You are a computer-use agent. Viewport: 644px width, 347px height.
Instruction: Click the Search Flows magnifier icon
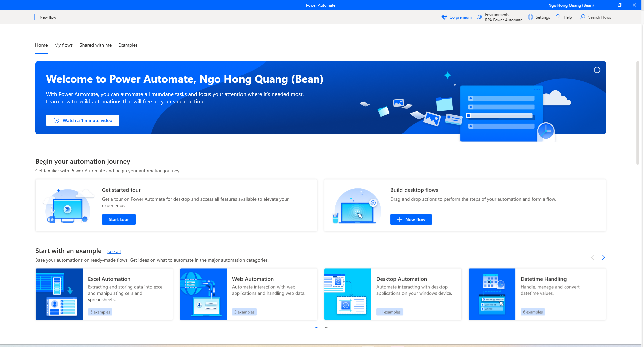(x=583, y=17)
